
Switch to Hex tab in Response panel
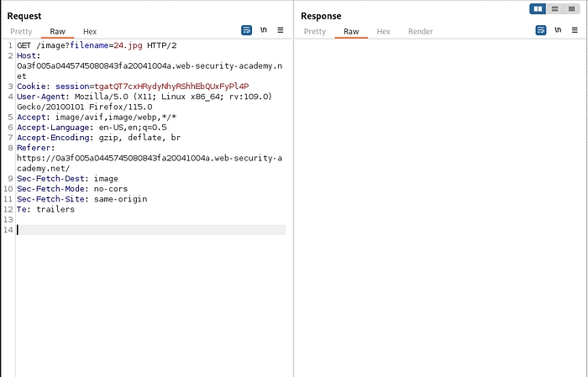[383, 31]
